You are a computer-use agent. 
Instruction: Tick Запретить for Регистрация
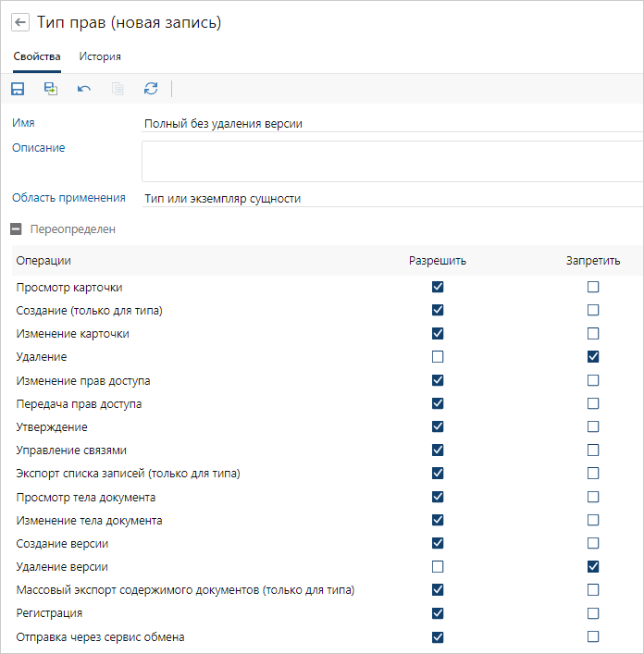point(593,613)
